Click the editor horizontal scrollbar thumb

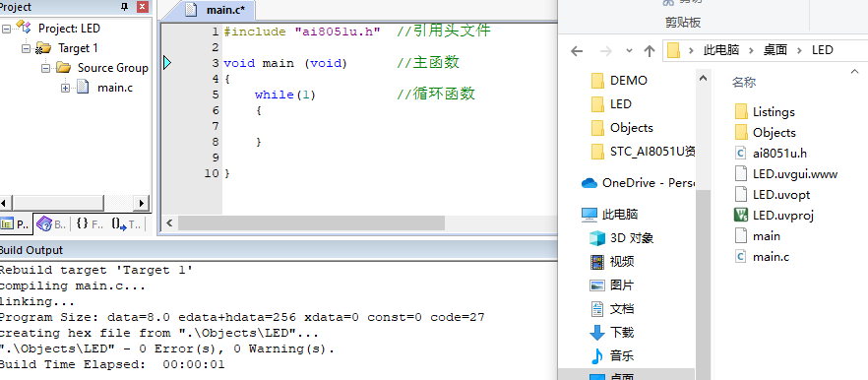click(311, 223)
